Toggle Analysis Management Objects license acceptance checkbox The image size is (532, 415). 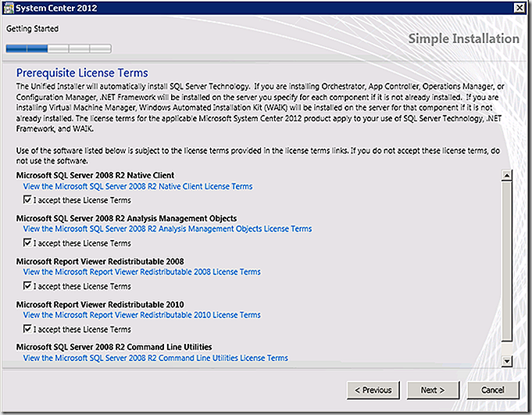tap(27, 242)
